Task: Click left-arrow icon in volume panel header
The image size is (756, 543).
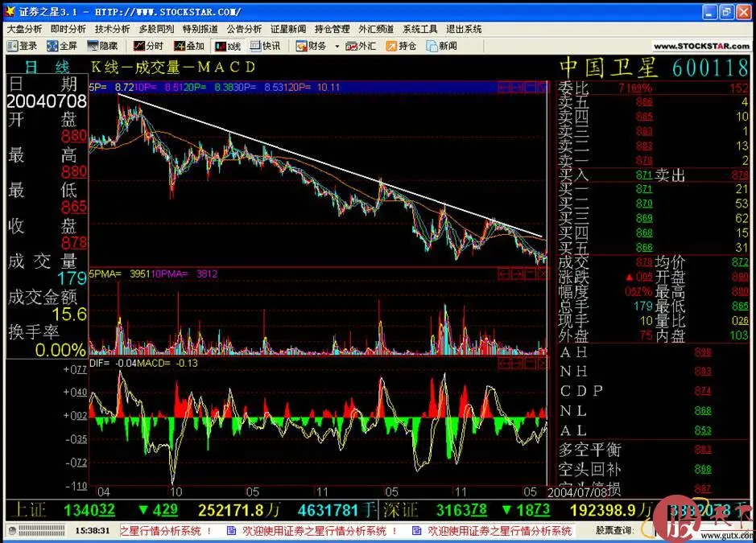Action: point(504,274)
